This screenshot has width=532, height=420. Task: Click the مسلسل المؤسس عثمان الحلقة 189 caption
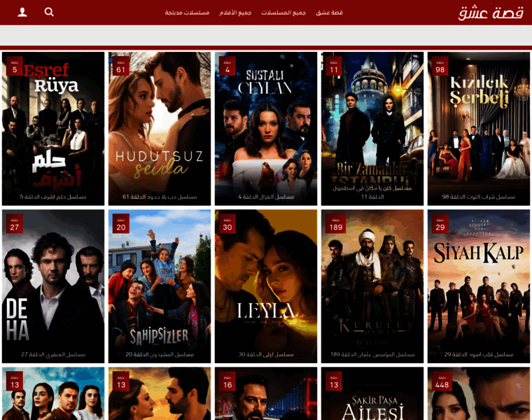tap(372, 354)
